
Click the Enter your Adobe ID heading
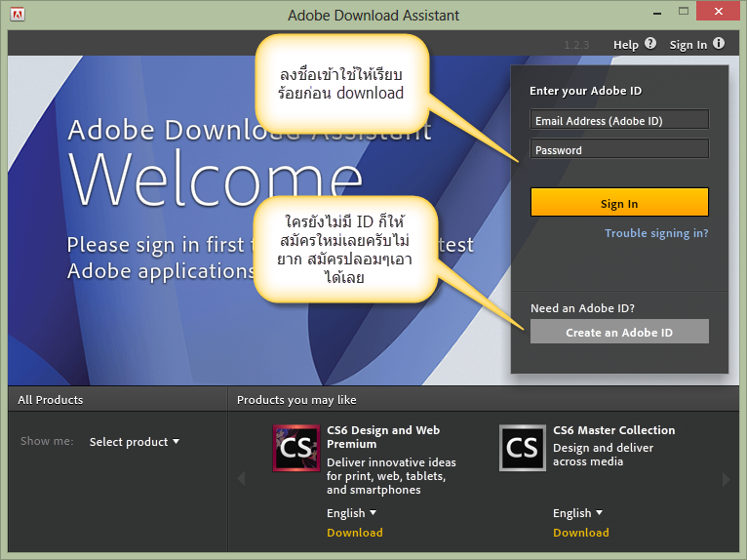click(x=585, y=91)
